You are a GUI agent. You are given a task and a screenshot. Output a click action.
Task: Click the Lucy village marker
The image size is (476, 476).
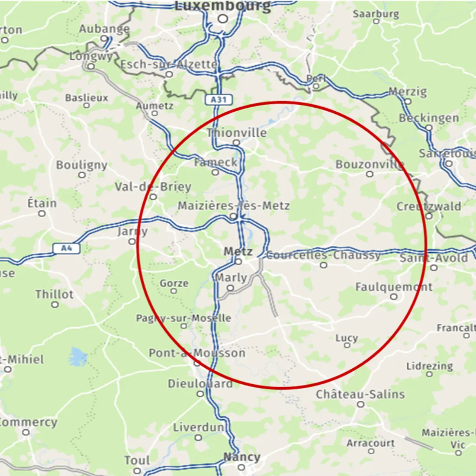coord(347,345)
